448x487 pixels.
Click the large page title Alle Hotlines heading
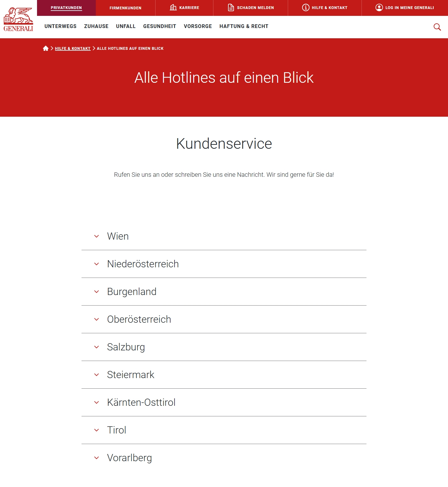(224, 78)
